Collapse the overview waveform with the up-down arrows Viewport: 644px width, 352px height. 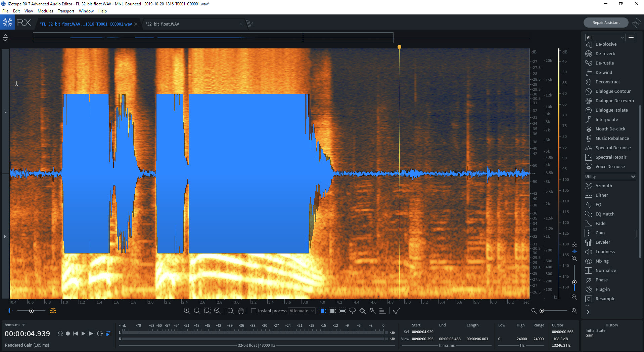[5, 38]
